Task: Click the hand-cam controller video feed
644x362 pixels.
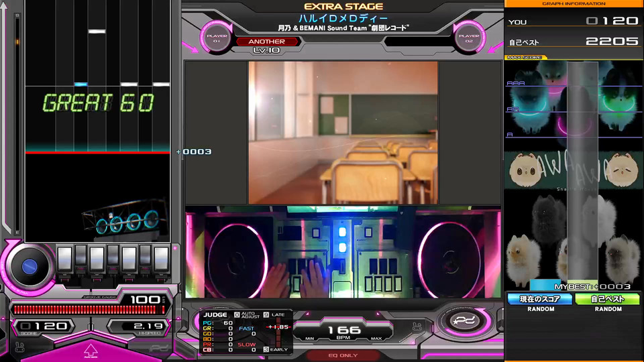Action: (343, 252)
